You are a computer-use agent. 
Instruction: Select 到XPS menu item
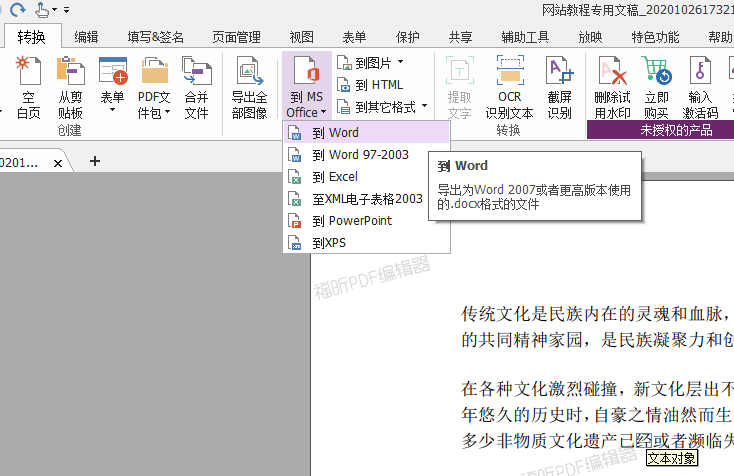pos(367,242)
